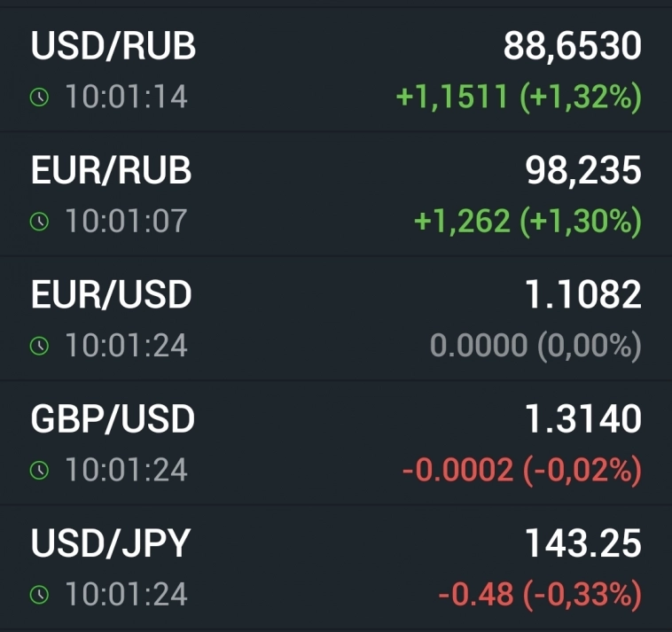
Task: Open the GBP/USD currency pair
Action: tap(113, 419)
